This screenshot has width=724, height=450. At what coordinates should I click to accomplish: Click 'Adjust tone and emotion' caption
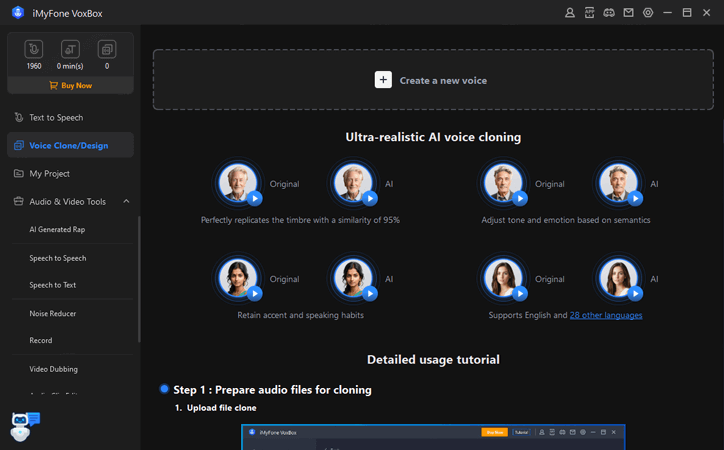(566, 220)
